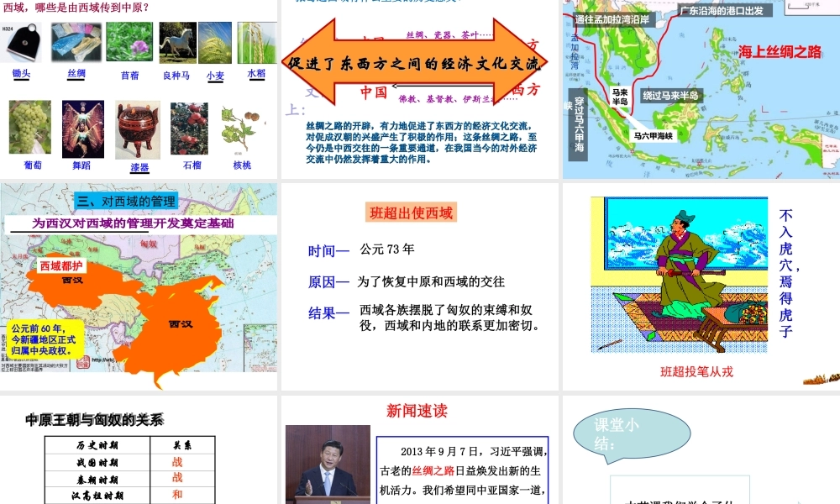Click the alfalfa (苜蓿) plant image
The width and height of the screenshot is (840, 504).
[x=129, y=42]
